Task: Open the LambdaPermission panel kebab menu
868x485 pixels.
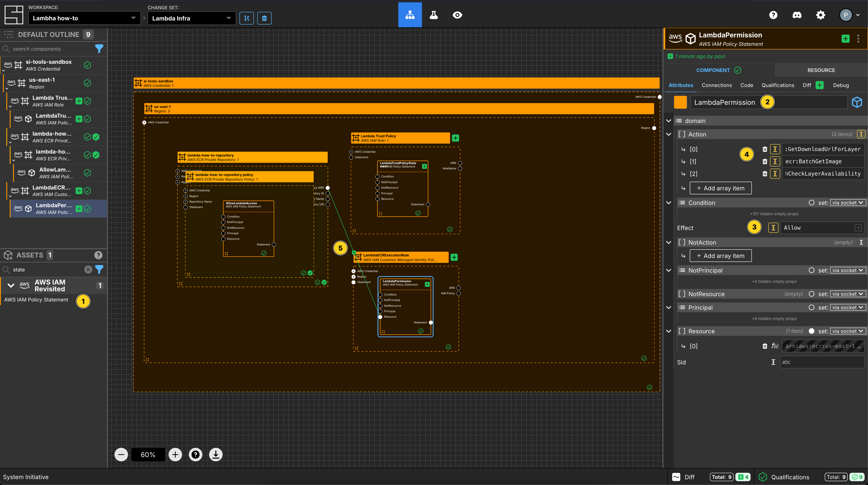Action: click(x=858, y=39)
